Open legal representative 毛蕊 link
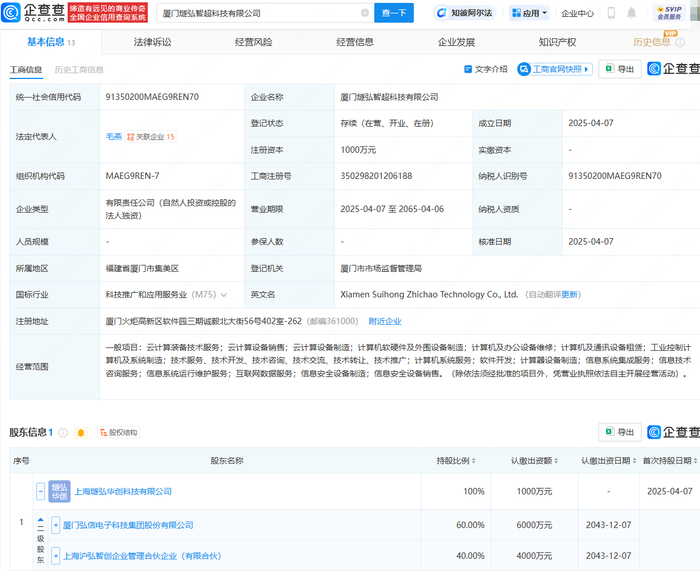This screenshot has height=571, width=700. (x=114, y=137)
